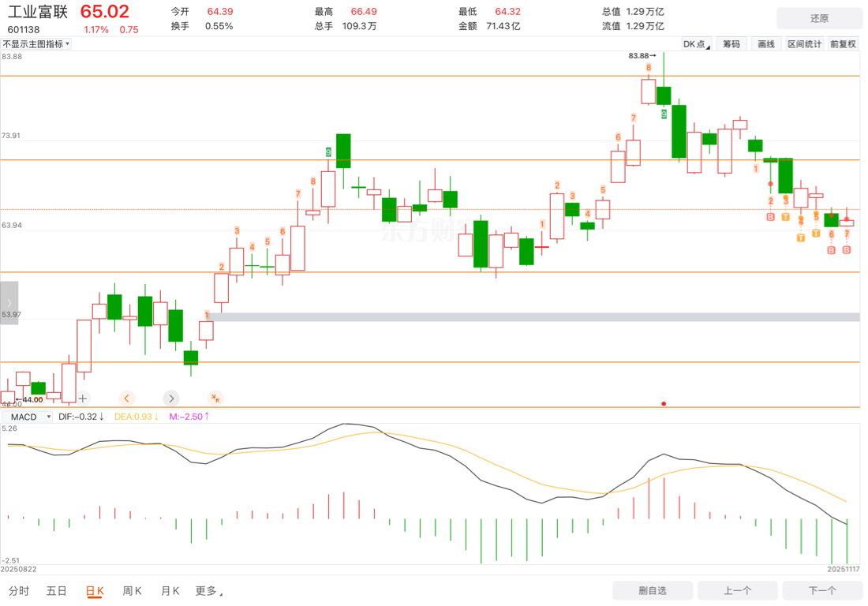Activate the 画线 drawing tool
The width and height of the screenshot is (868, 606).
[766, 44]
